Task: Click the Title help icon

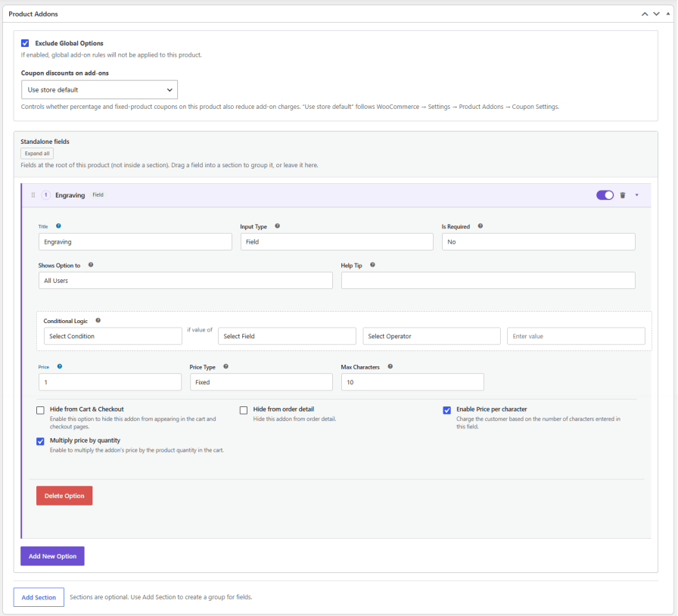Action: pyautogui.click(x=58, y=226)
